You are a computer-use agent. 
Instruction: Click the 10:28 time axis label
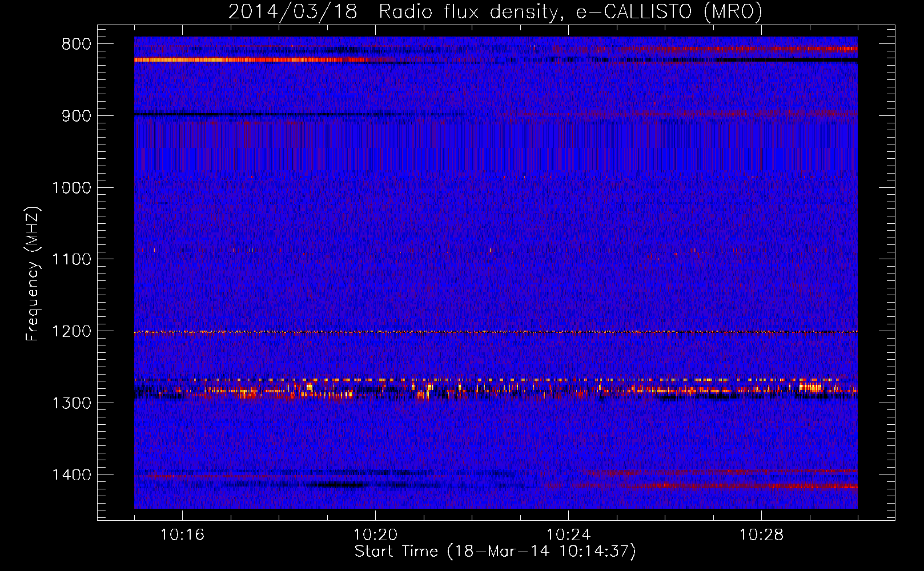[x=761, y=535]
